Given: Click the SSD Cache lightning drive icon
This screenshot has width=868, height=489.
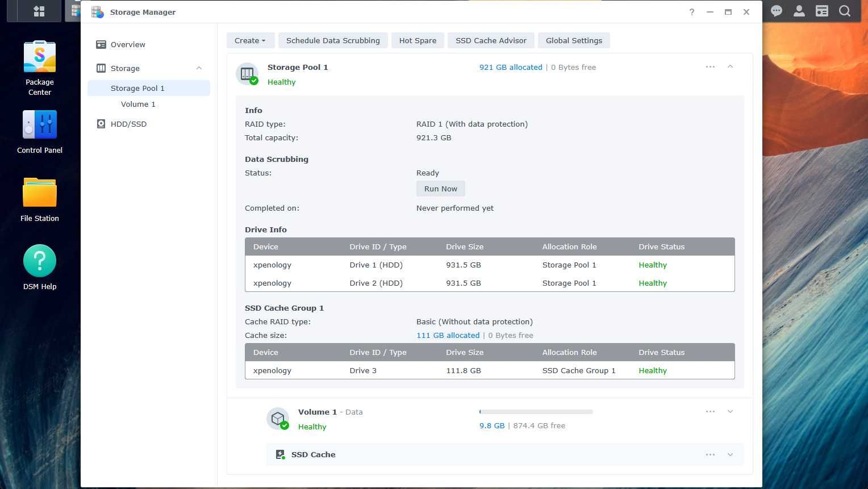Looking at the screenshot, I should pyautogui.click(x=280, y=454).
